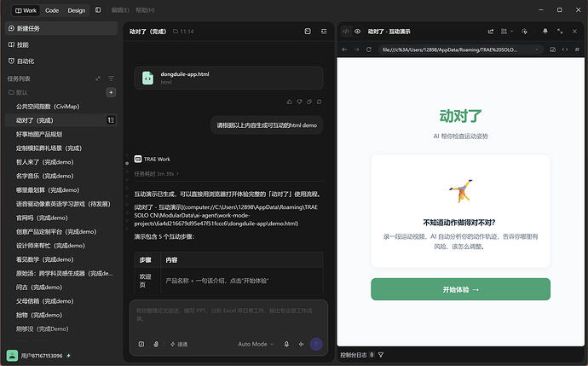This screenshot has height=366, width=588.
Task: Click the preview URL address bar
Action: 460,49
